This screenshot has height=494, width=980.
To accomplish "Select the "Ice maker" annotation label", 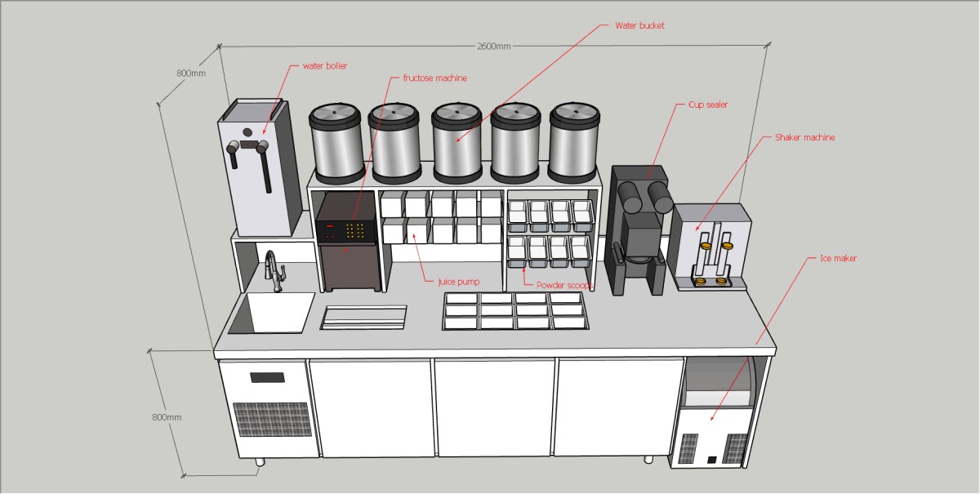I will [838, 258].
